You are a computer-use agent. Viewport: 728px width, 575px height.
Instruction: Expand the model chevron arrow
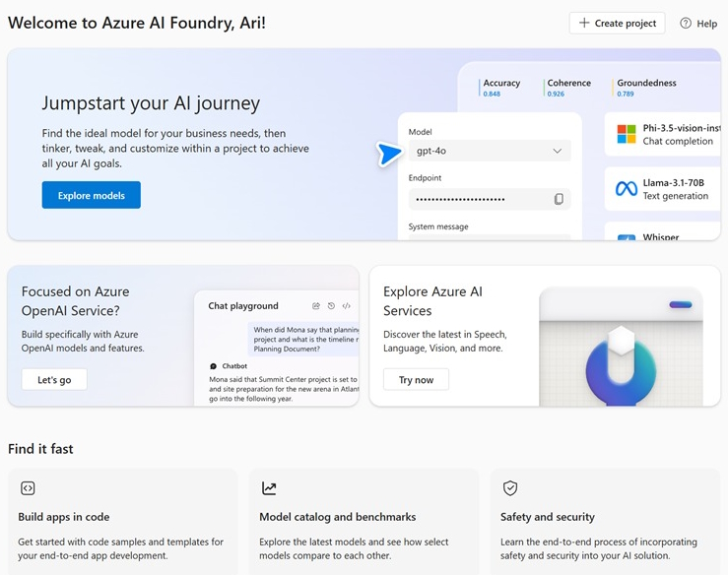tap(558, 151)
